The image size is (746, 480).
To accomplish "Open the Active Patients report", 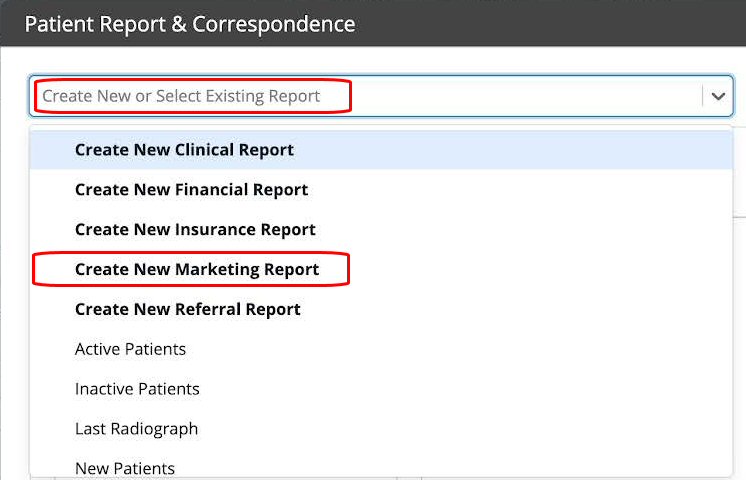I will (381, 349).
